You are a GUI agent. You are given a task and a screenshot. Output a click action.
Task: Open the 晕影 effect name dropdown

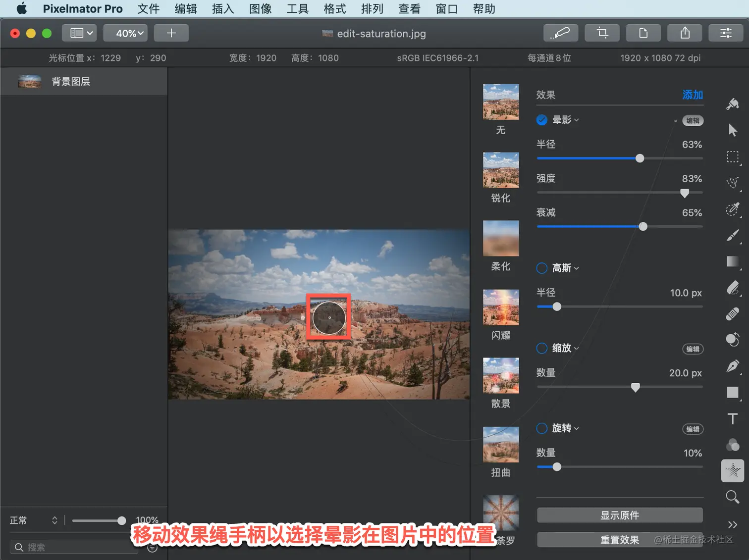click(566, 120)
